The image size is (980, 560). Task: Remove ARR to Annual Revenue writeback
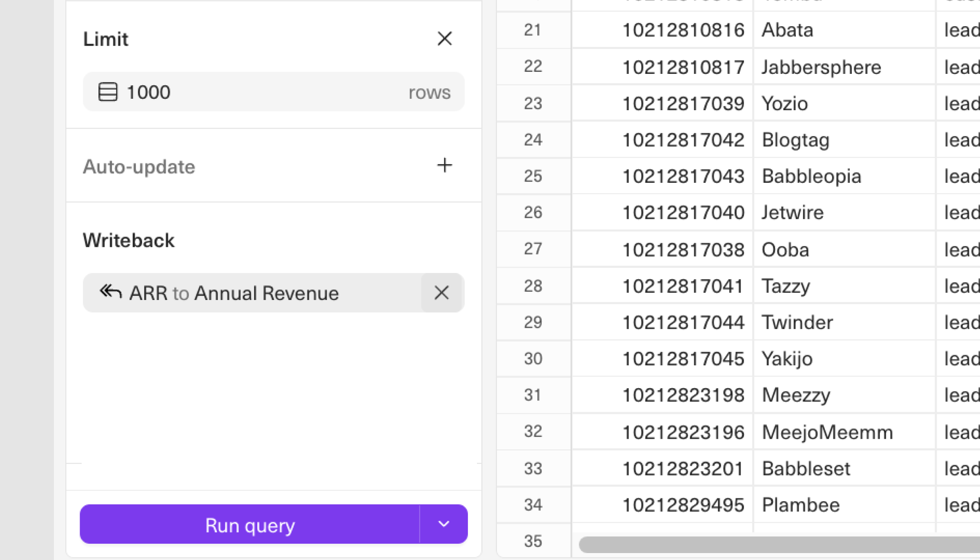(x=441, y=293)
